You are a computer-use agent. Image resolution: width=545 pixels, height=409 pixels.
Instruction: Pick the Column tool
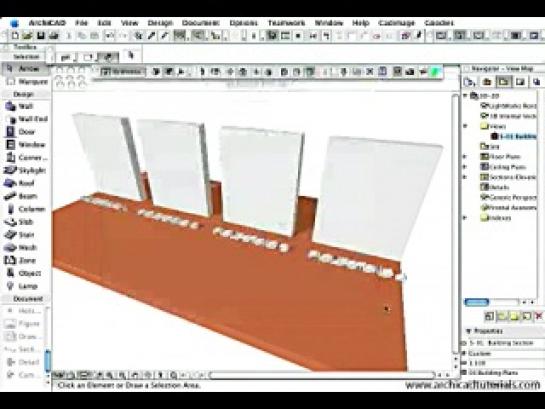(25, 209)
